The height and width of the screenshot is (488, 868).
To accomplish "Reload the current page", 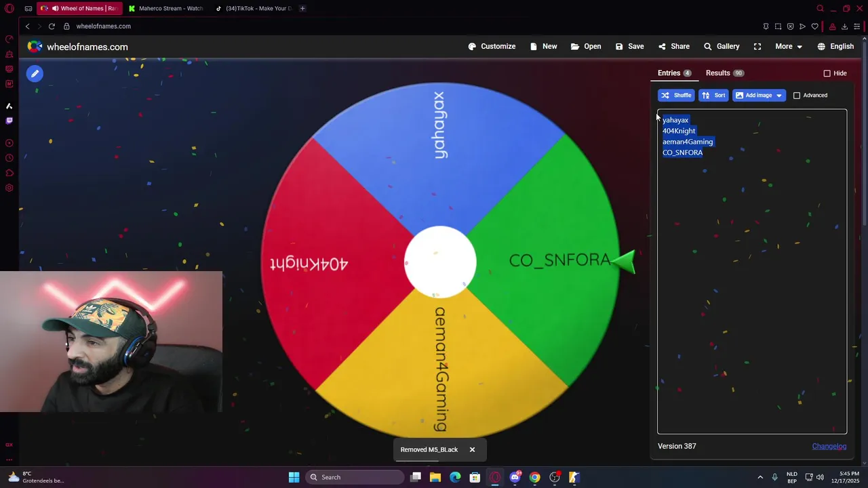I will click(52, 26).
